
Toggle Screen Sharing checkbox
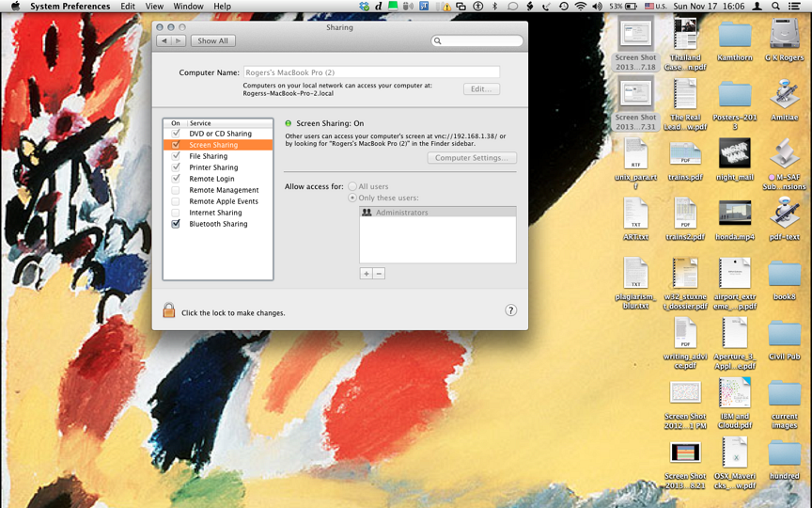click(176, 145)
